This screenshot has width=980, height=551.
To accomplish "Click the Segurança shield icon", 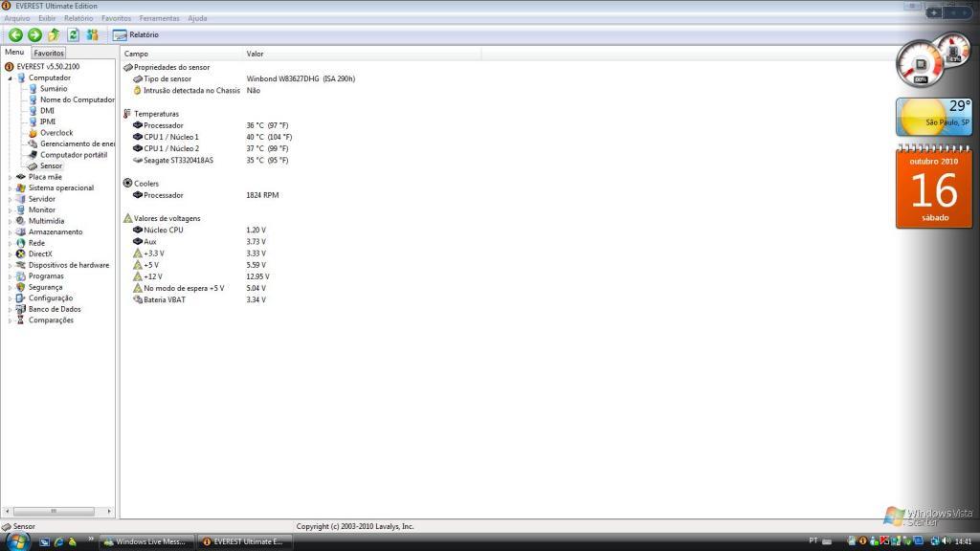I will tap(21, 287).
